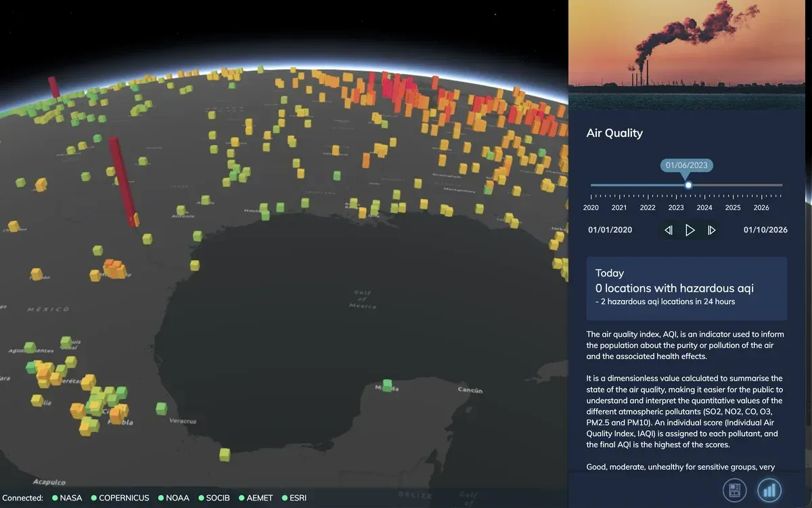Click the NASA connection status indicator

point(67,498)
